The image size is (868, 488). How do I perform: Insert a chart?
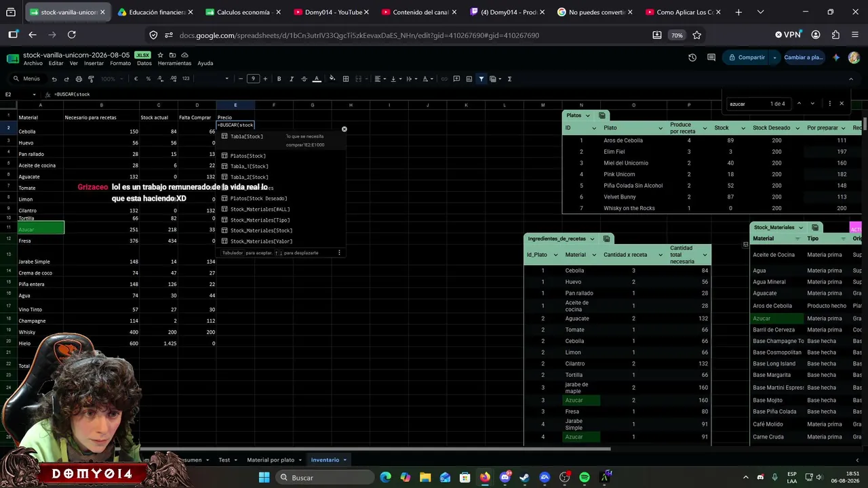pyautogui.click(x=469, y=79)
